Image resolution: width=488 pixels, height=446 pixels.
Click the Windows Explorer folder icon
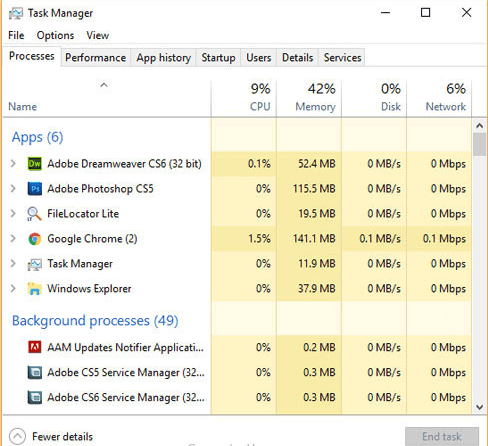[x=34, y=289]
